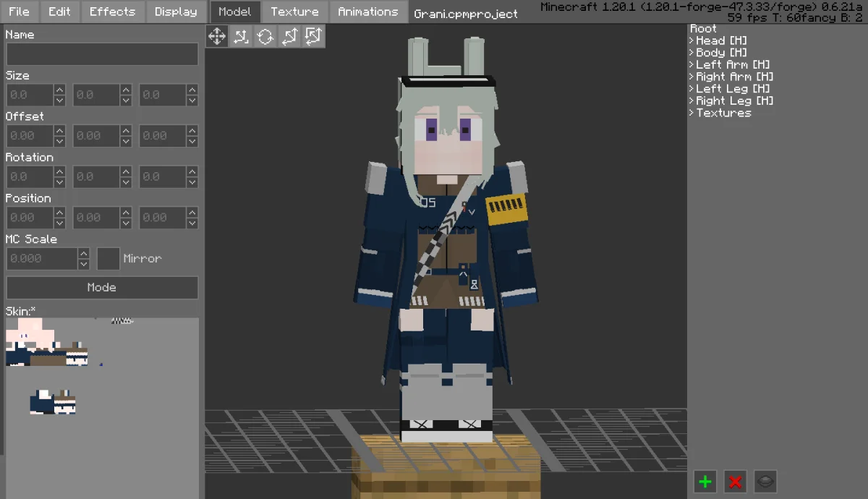The width and height of the screenshot is (868, 499).
Task: Increase Position X using up arrow
Action: (x=60, y=212)
